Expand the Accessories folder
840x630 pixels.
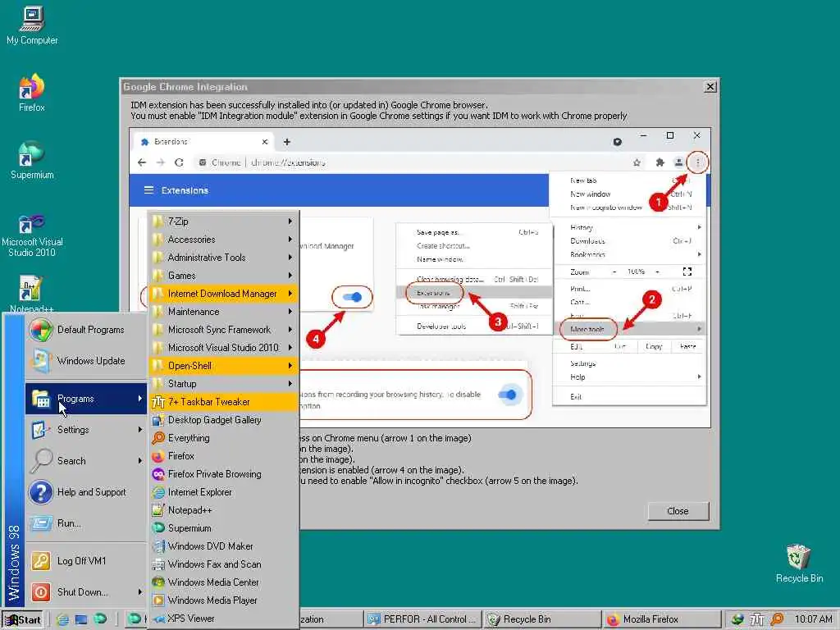click(x=223, y=240)
